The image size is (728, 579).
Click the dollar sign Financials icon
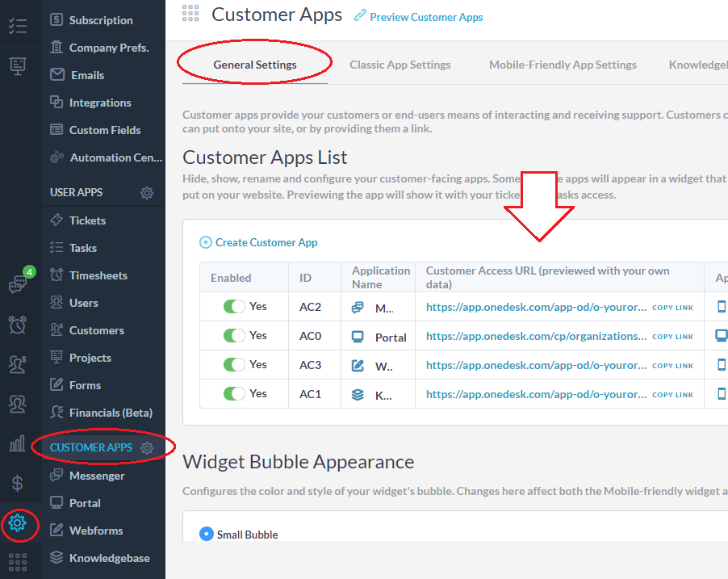coord(17,484)
